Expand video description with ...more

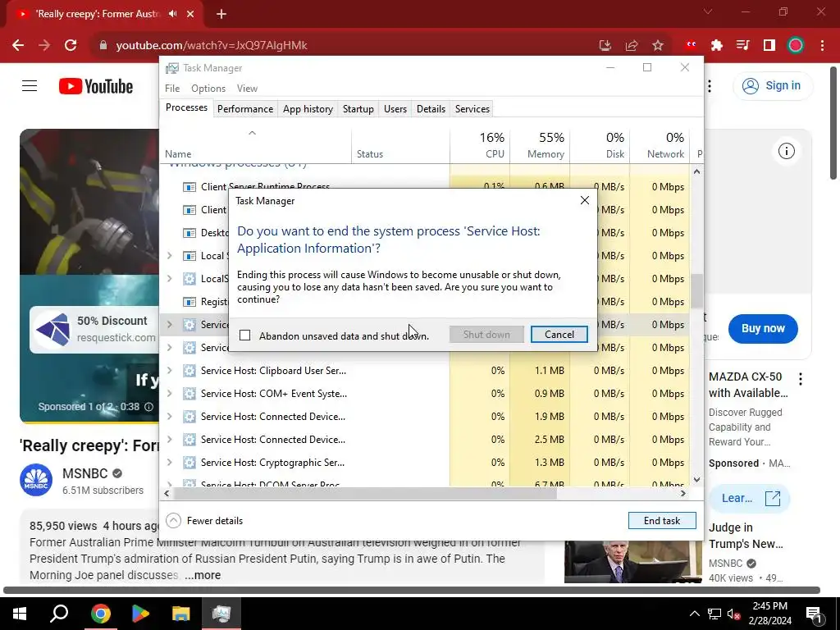pyautogui.click(x=203, y=575)
